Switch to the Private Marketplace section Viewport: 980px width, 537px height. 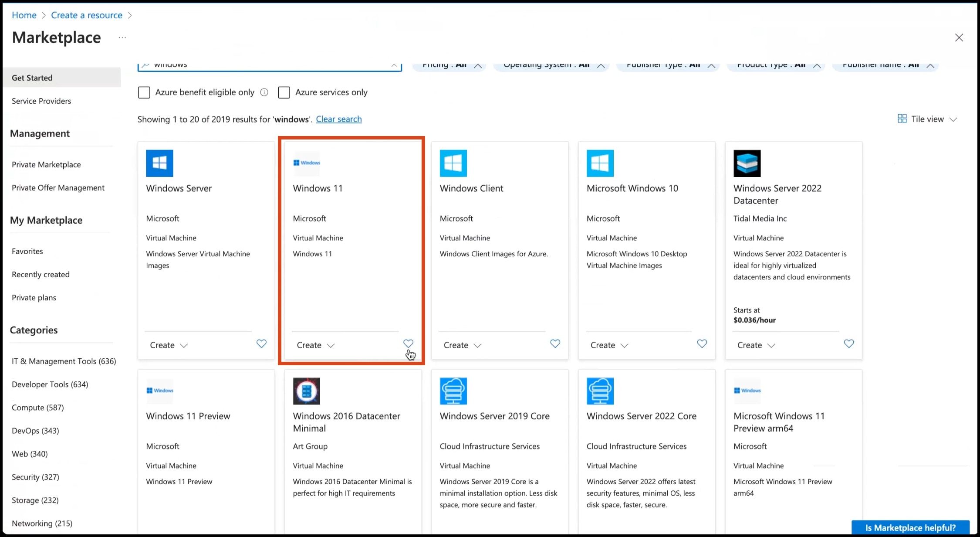(46, 164)
